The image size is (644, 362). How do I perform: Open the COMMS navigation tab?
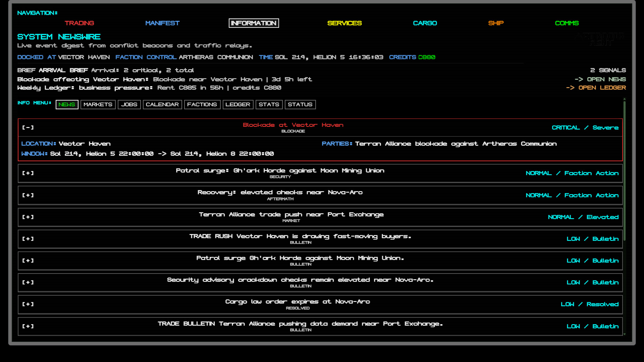click(567, 23)
